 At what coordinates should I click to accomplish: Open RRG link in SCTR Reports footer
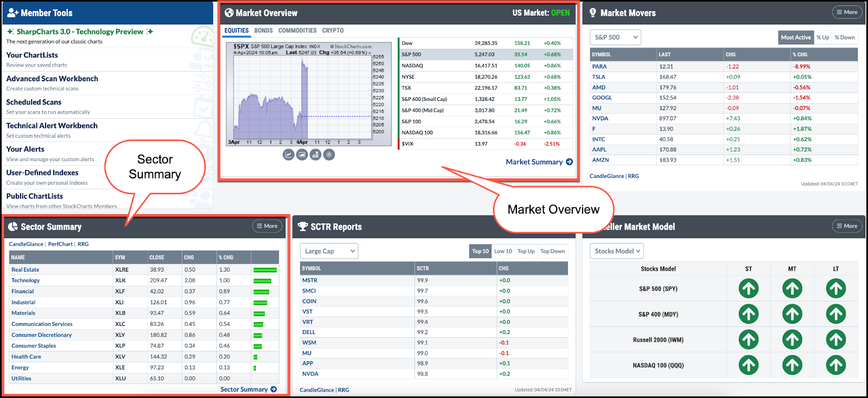[343, 390]
